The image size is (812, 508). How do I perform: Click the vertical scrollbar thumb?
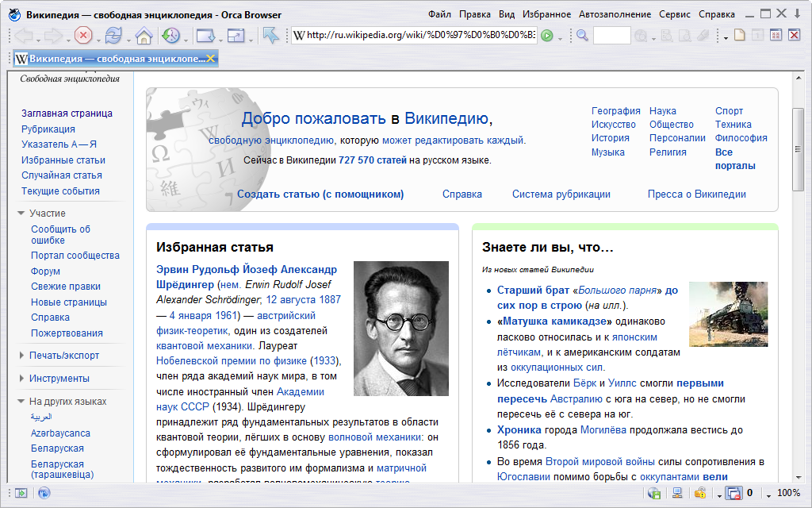pyautogui.click(x=798, y=149)
